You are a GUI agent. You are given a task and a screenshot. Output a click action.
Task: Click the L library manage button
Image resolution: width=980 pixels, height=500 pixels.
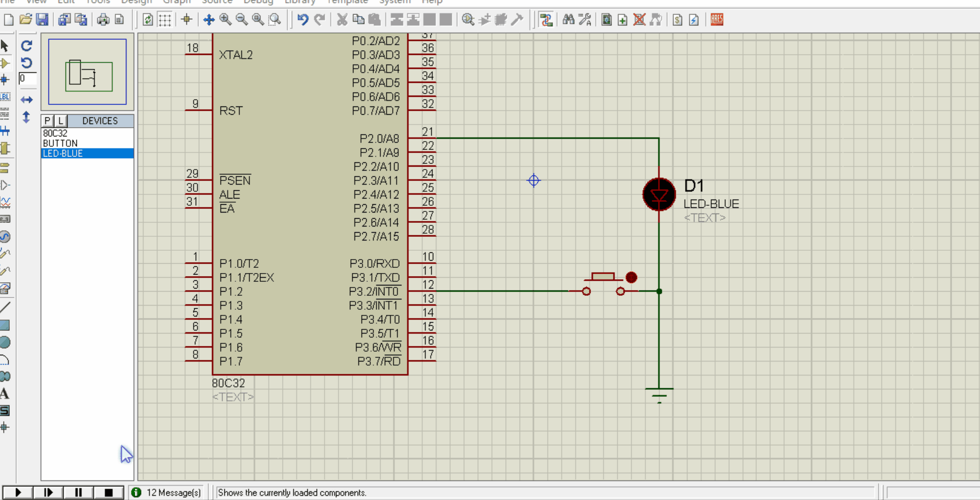click(x=60, y=120)
